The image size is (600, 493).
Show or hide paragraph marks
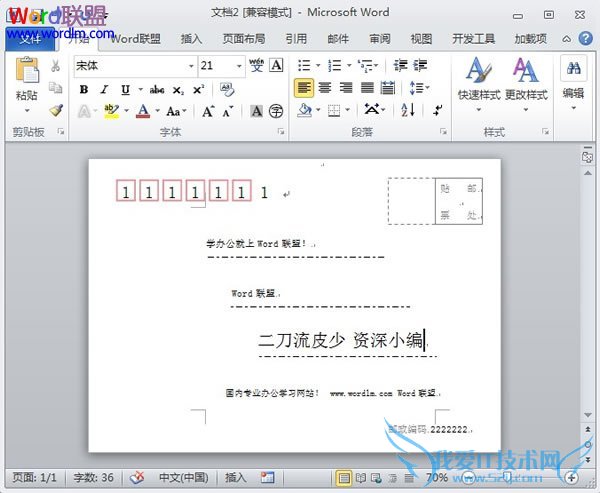tap(437, 110)
